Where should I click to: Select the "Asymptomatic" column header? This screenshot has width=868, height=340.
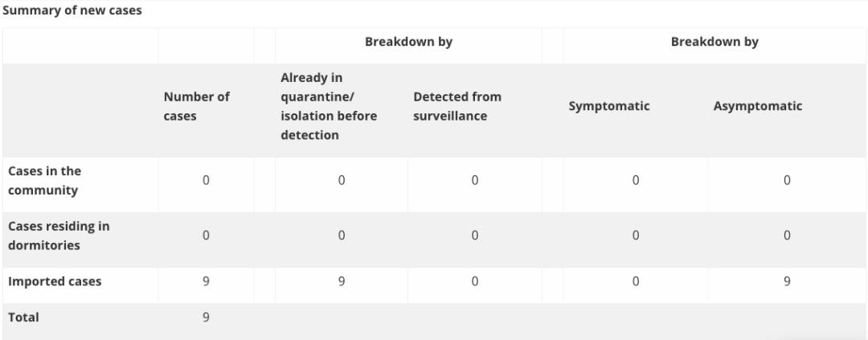pos(757,106)
